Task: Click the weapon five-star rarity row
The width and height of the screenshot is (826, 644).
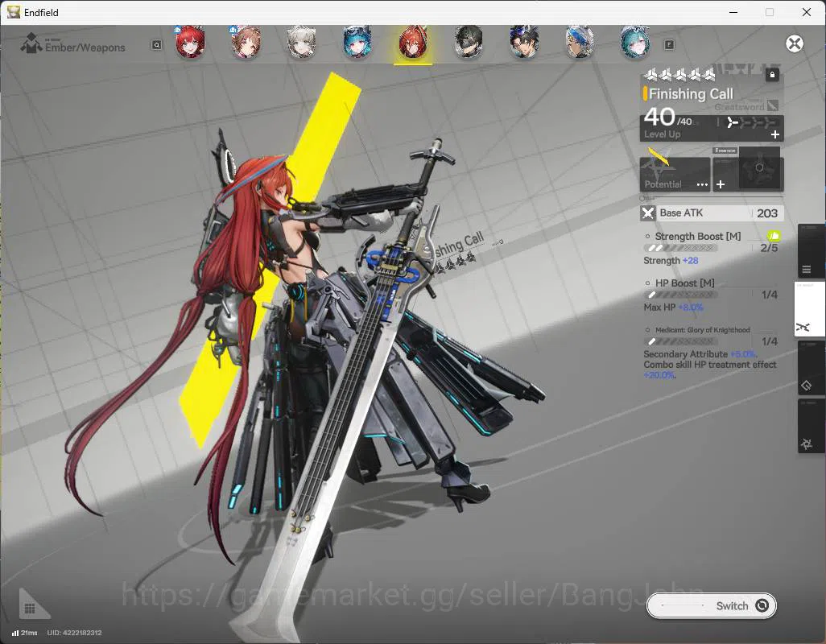Action: click(x=679, y=75)
